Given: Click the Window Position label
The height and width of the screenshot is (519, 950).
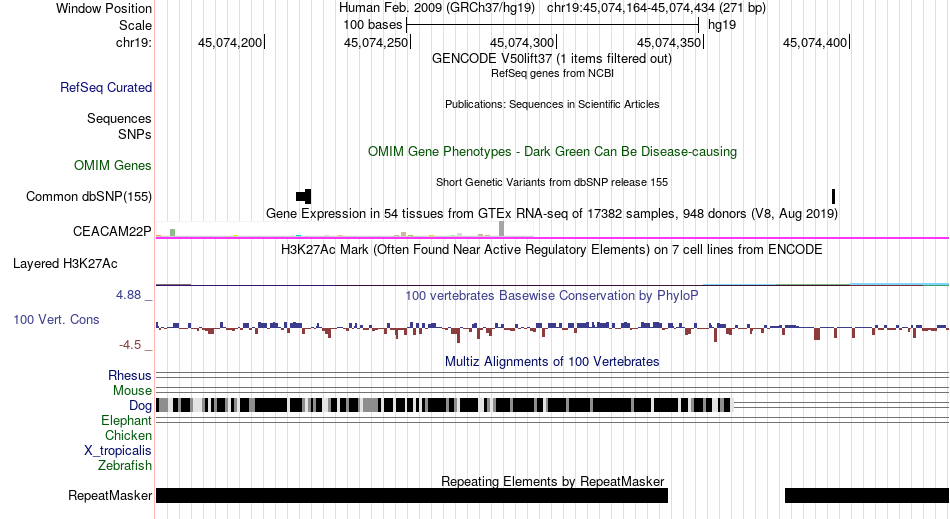Looking at the screenshot, I should pyautogui.click(x=104, y=8).
